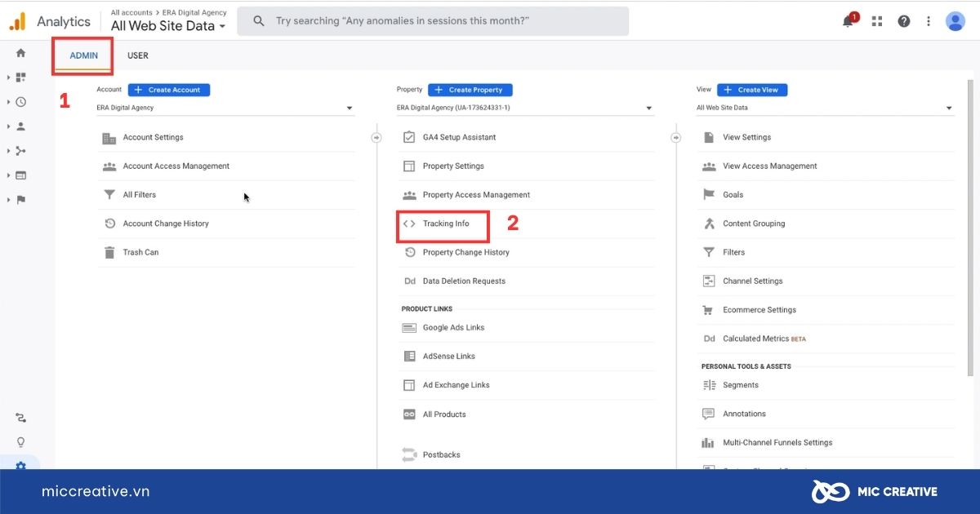Screen dimensions: 980x514
Task: Open the Google apps grid icon
Action: (x=877, y=21)
